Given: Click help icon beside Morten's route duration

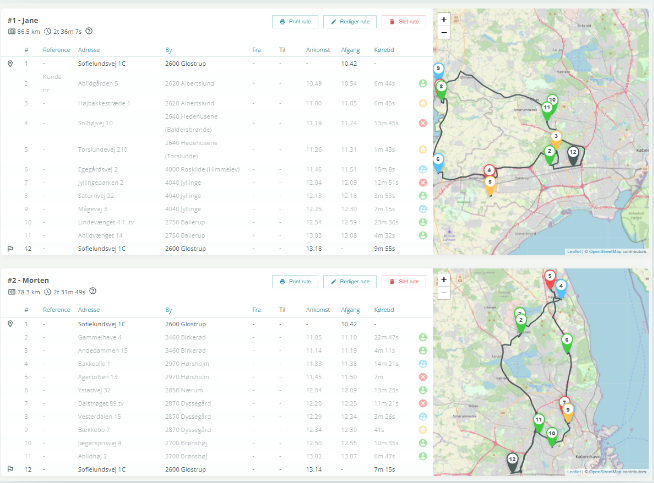Looking at the screenshot, I should click(x=93, y=292).
